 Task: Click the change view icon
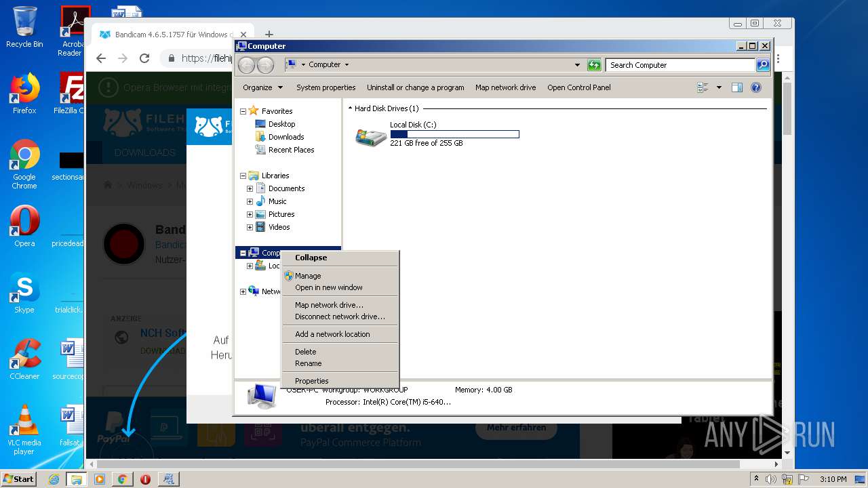(703, 87)
